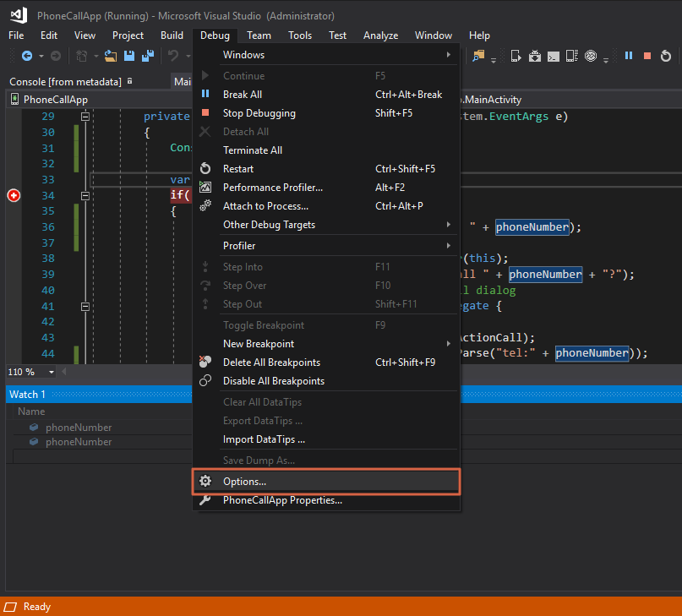
Task: Collapse the delegate outline at line 41
Action: tap(85, 307)
